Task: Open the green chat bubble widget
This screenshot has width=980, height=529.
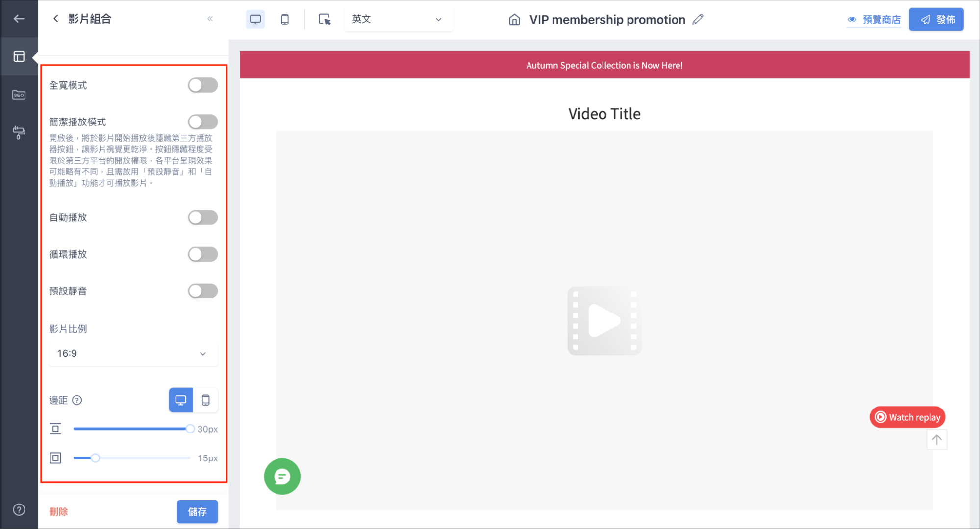Action: point(282,476)
